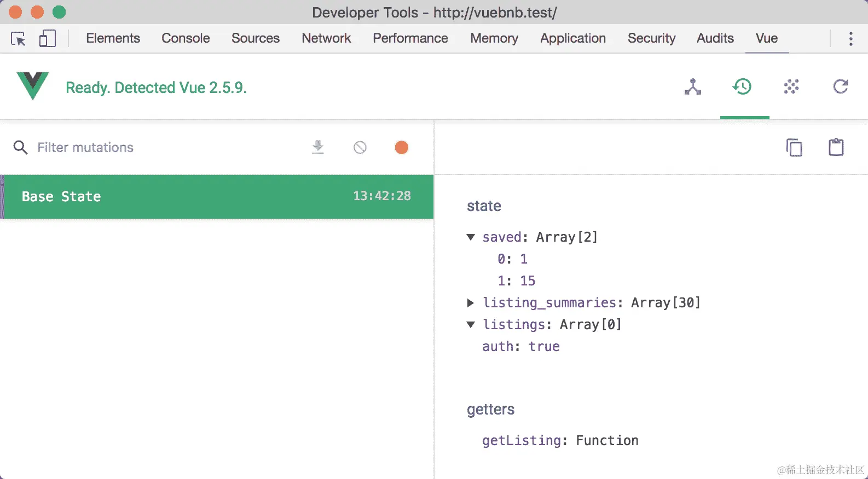868x479 pixels.
Task: Collapse the listings array arrow
Action: [x=471, y=325]
